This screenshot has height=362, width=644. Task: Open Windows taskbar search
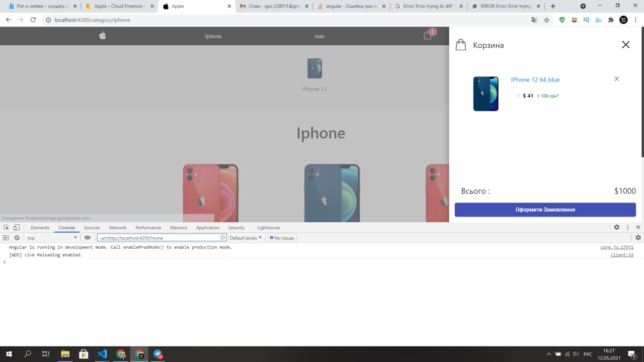pos(28,354)
